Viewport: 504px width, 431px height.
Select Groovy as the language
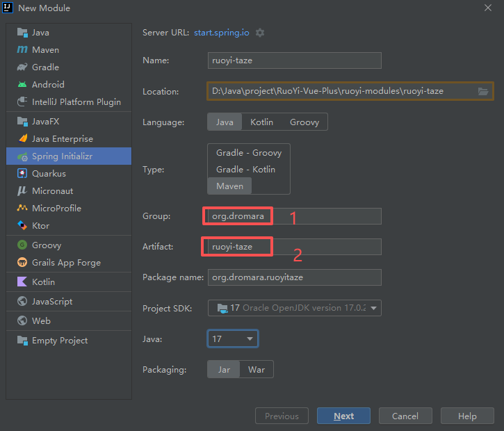(304, 122)
